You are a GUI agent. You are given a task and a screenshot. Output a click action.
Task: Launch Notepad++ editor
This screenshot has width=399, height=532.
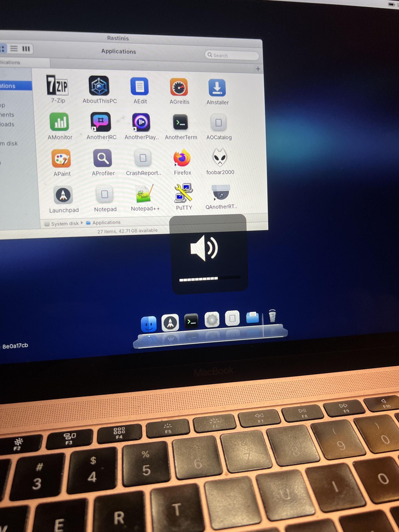(145, 194)
